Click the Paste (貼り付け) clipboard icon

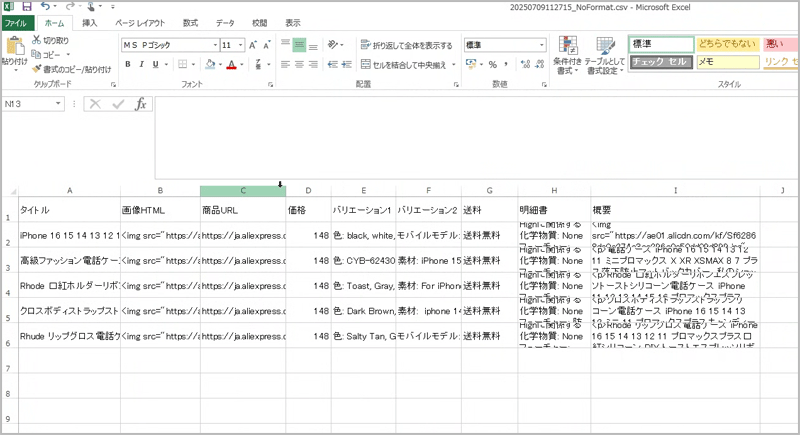pos(15,47)
